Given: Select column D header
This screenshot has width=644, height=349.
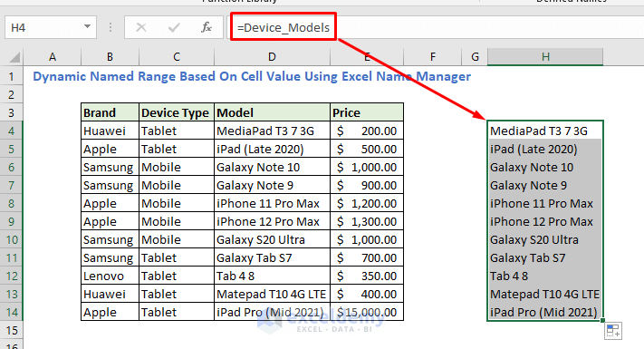Looking at the screenshot, I should pos(272,57).
